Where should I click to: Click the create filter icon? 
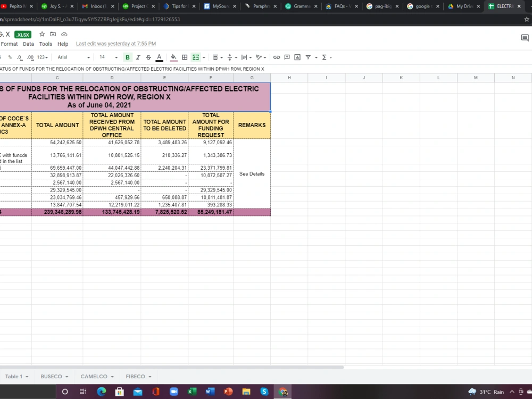coord(308,57)
